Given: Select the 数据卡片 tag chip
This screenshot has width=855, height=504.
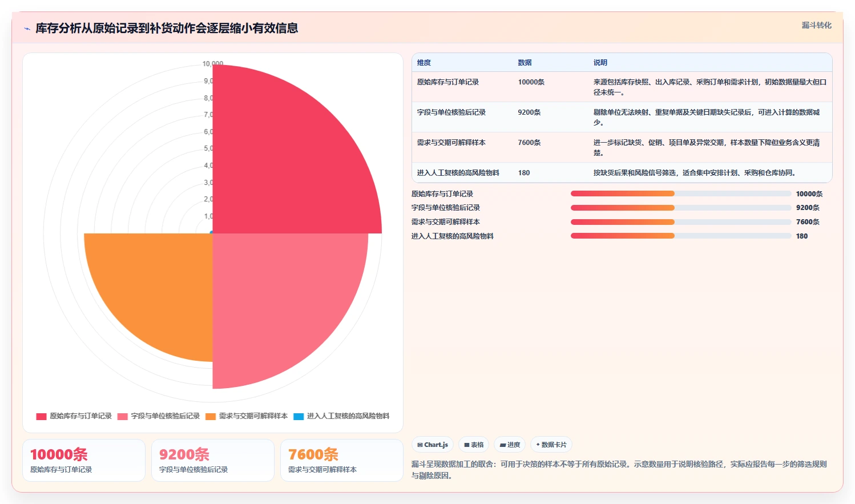Looking at the screenshot, I should (x=551, y=445).
